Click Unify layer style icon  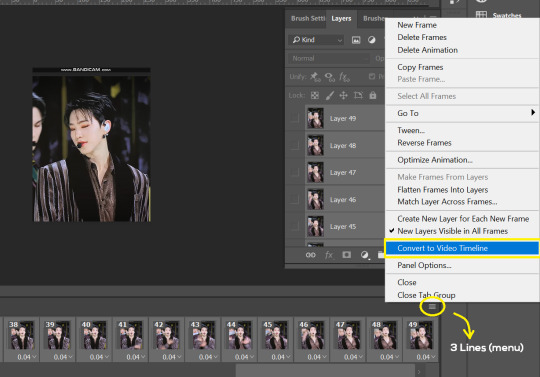click(x=344, y=76)
